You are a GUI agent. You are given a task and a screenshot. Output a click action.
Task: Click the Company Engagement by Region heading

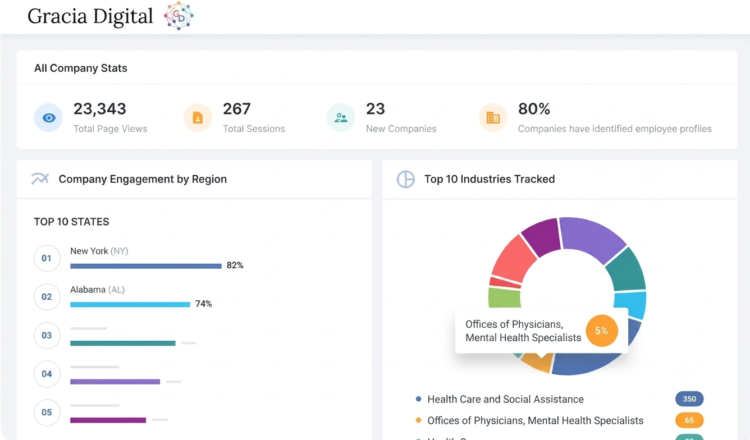[x=143, y=179]
